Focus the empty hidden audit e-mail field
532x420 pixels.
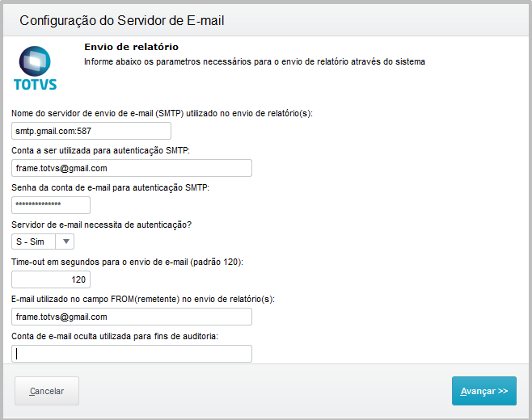[132, 354]
